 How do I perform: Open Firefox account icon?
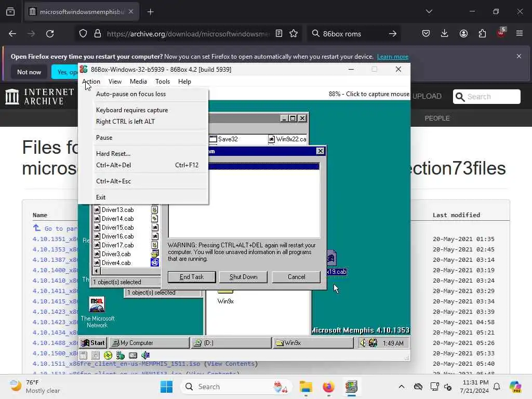463,33
